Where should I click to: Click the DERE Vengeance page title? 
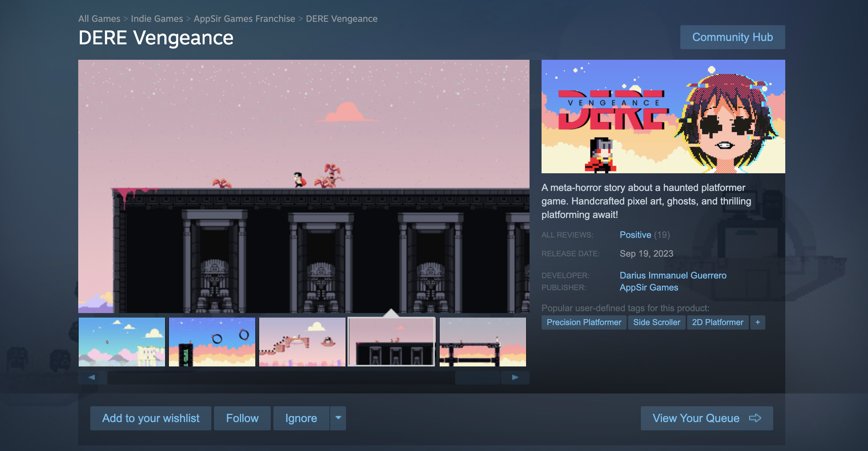tap(156, 38)
